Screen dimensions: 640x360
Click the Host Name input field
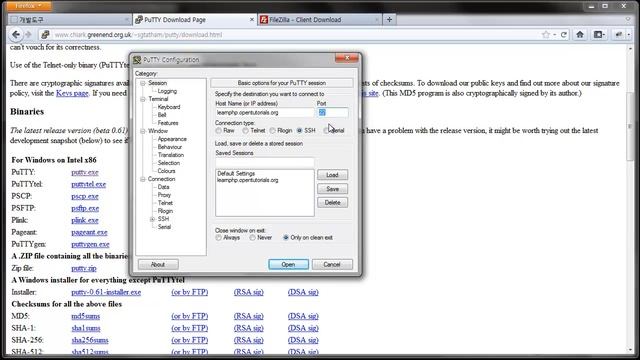pos(264,112)
